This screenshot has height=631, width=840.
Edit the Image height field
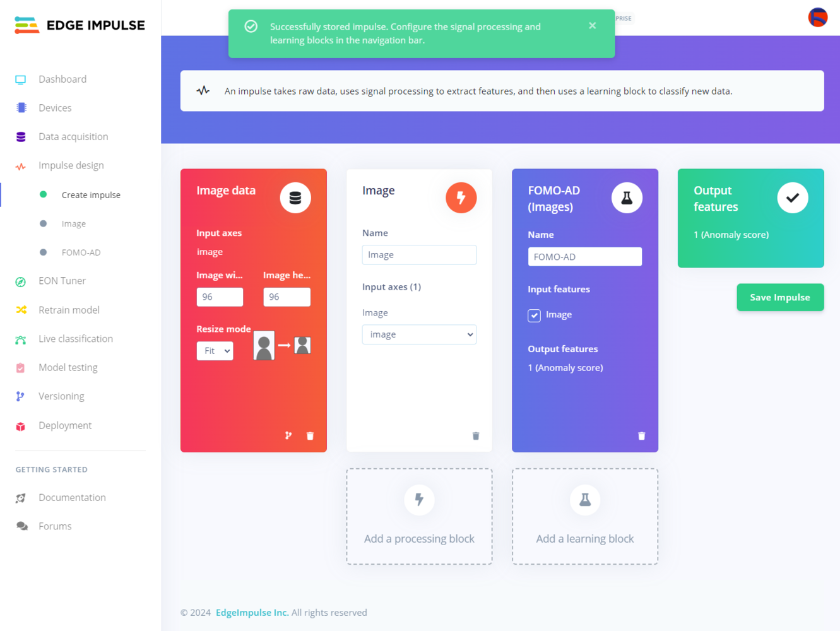[x=287, y=297]
